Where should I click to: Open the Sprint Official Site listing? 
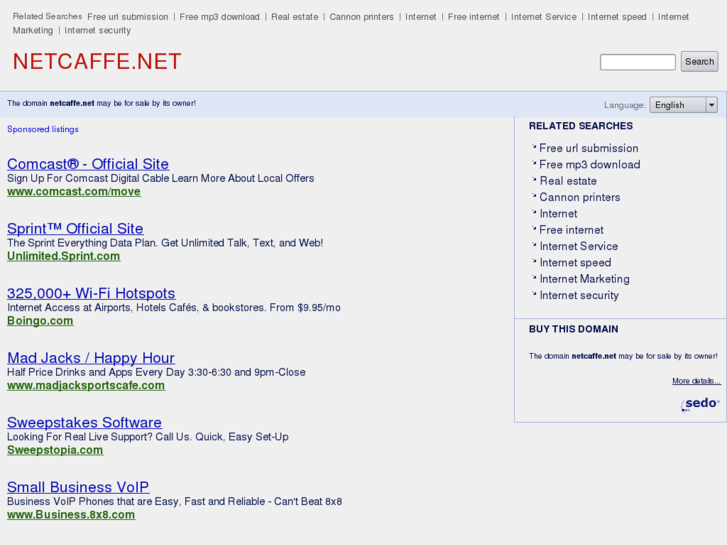75,228
